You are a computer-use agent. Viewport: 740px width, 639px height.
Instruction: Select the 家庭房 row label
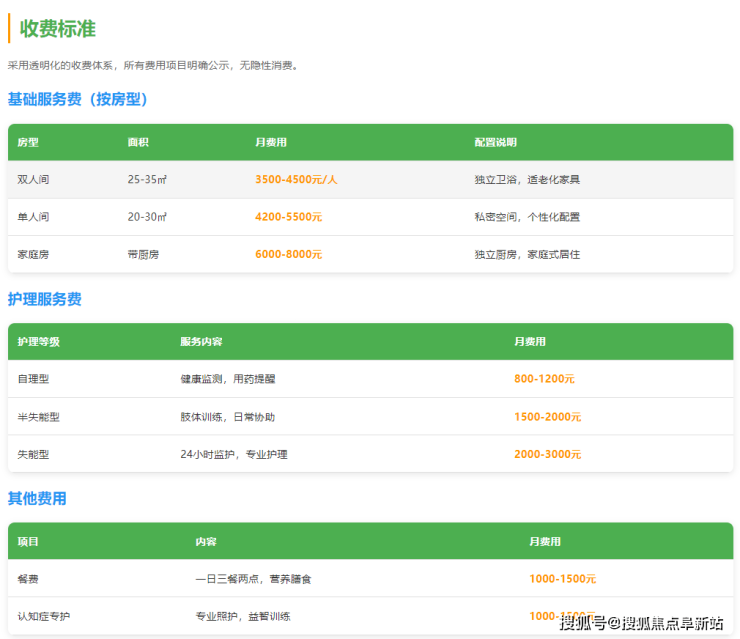(x=33, y=255)
